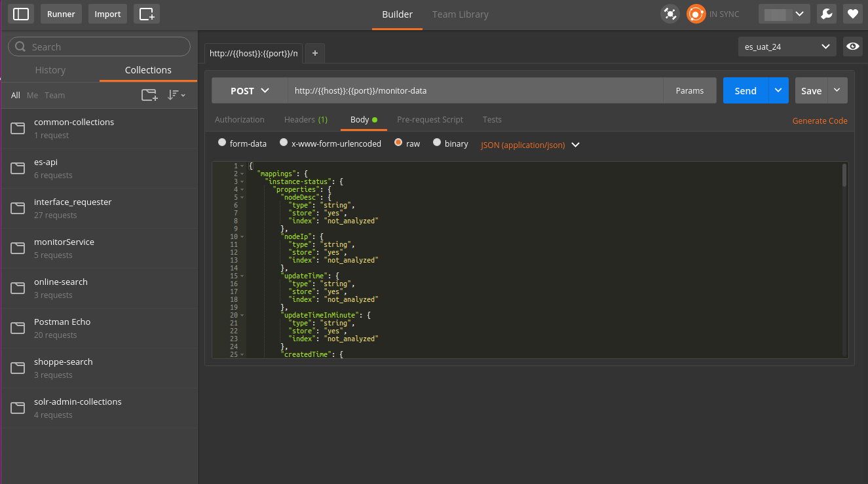Click the environment quick look eye icon
Viewport: 868px width, 484px height.
point(852,47)
